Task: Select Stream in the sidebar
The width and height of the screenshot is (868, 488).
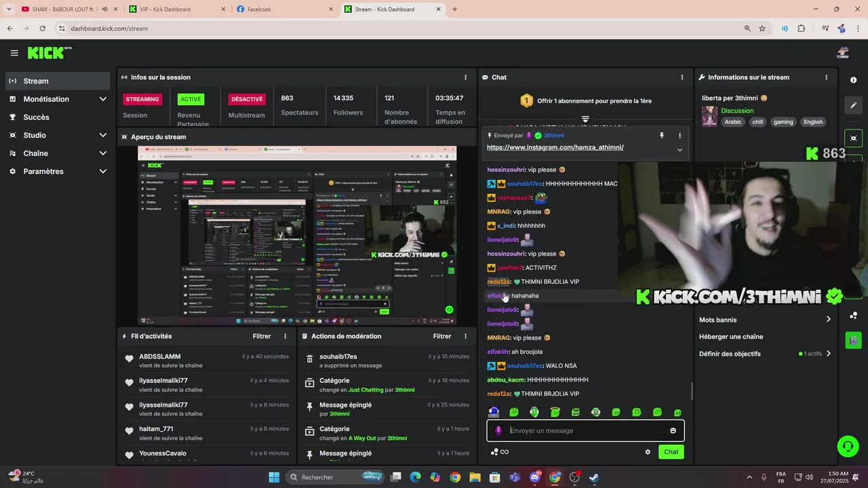Action: click(x=58, y=81)
